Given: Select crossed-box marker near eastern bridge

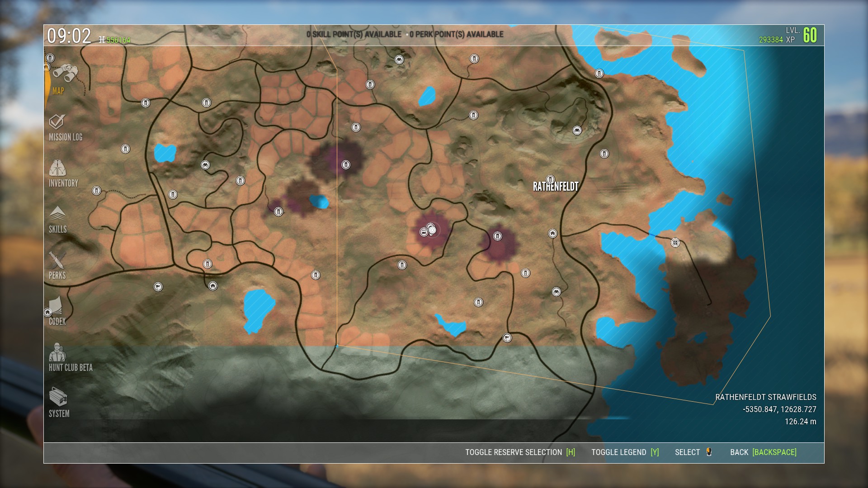Looking at the screenshot, I should pyautogui.click(x=675, y=243).
